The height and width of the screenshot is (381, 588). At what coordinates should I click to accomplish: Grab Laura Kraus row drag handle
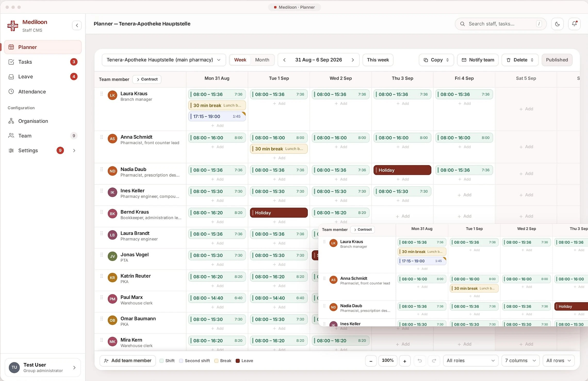click(102, 94)
